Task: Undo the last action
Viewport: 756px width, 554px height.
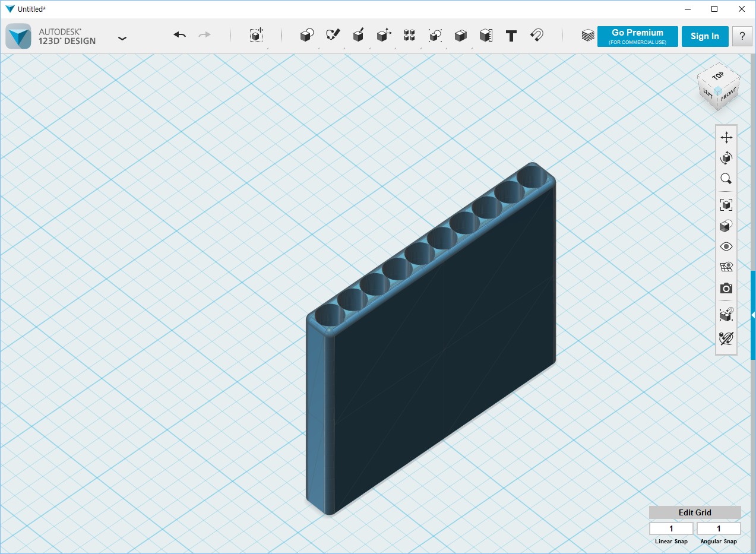Action: (x=180, y=35)
